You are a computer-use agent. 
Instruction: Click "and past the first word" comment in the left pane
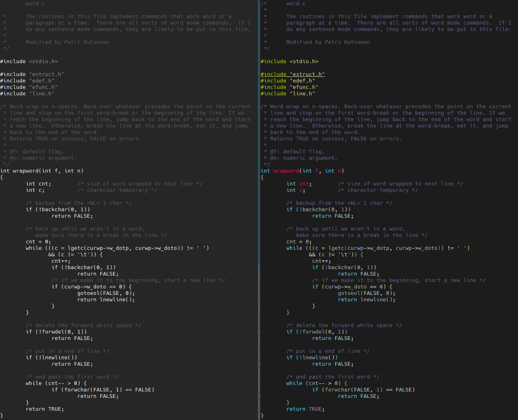tap(72, 377)
